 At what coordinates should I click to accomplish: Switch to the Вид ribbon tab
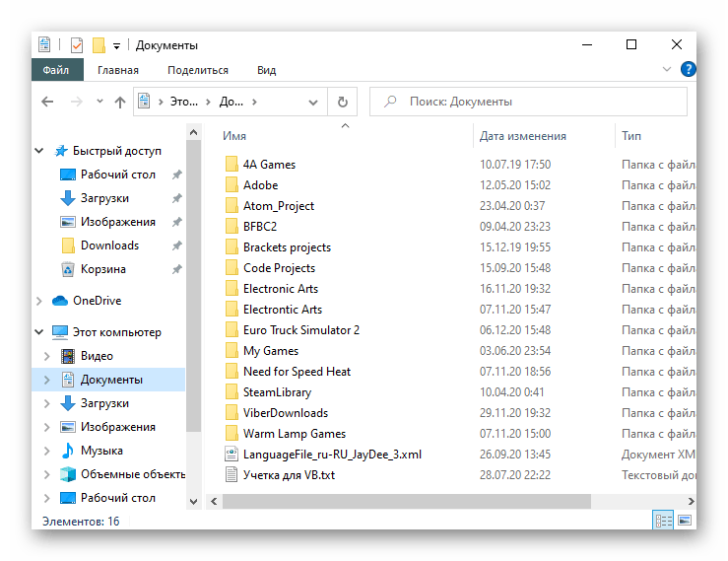267,70
